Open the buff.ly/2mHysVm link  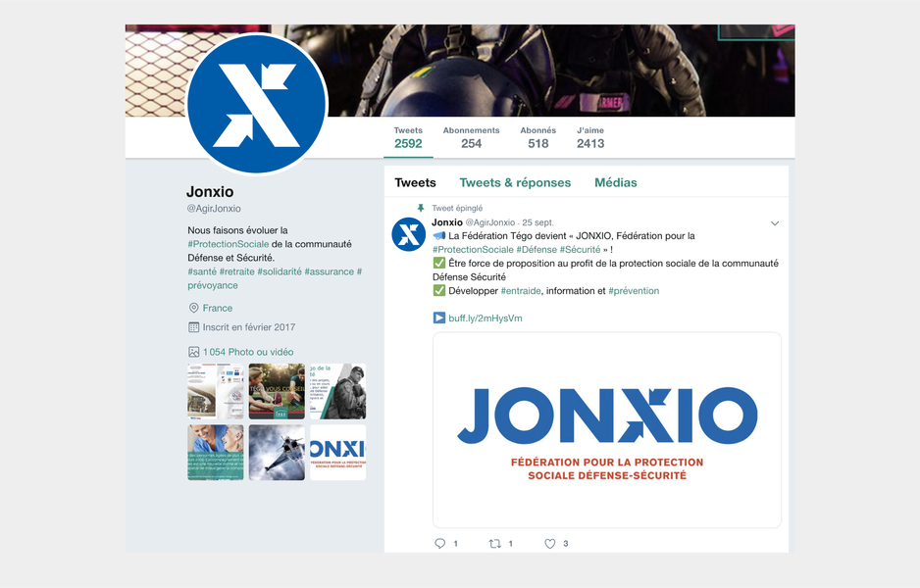click(486, 318)
